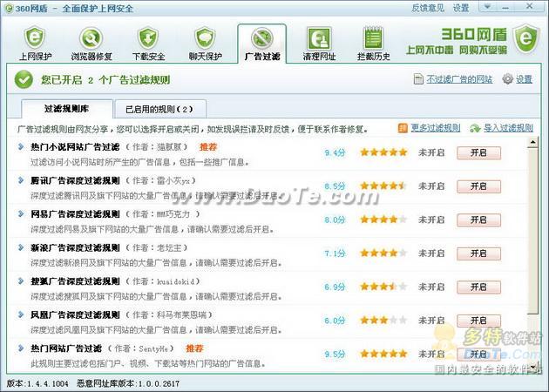Expand the 网易广告深度过滤规则 arrow
Viewport: 549px width, 392px height.
click(x=21, y=213)
